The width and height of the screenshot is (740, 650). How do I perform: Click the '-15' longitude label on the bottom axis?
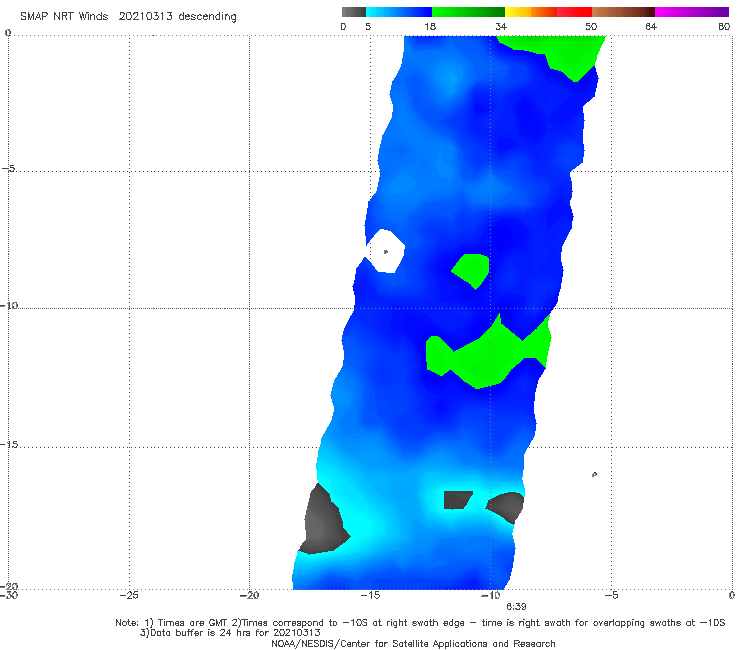coord(370,595)
